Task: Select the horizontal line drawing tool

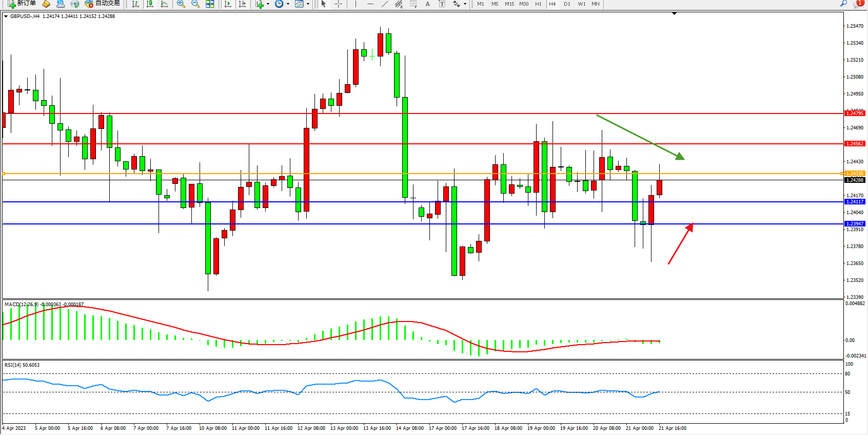Action: (x=370, y=4)
